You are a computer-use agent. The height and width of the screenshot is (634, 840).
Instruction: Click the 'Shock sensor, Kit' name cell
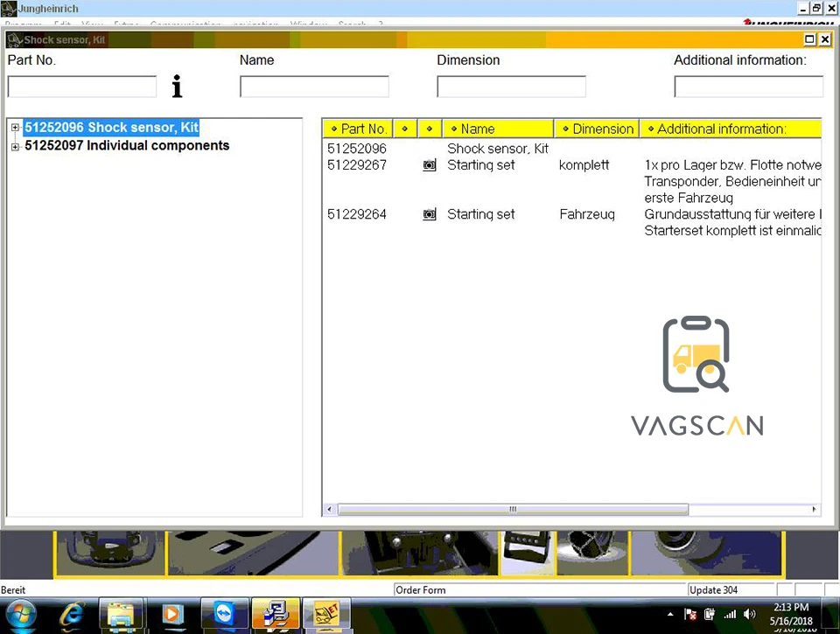click(x=498, y=149)
